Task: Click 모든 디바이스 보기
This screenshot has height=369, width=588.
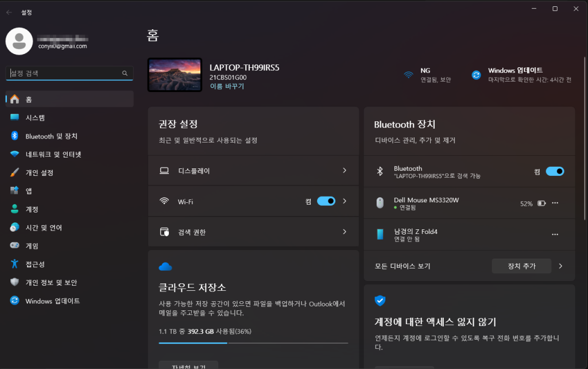Action: point(403,266)
